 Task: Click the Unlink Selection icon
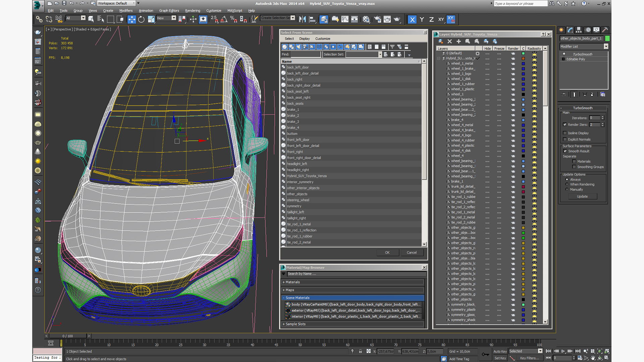click(49, 19)
